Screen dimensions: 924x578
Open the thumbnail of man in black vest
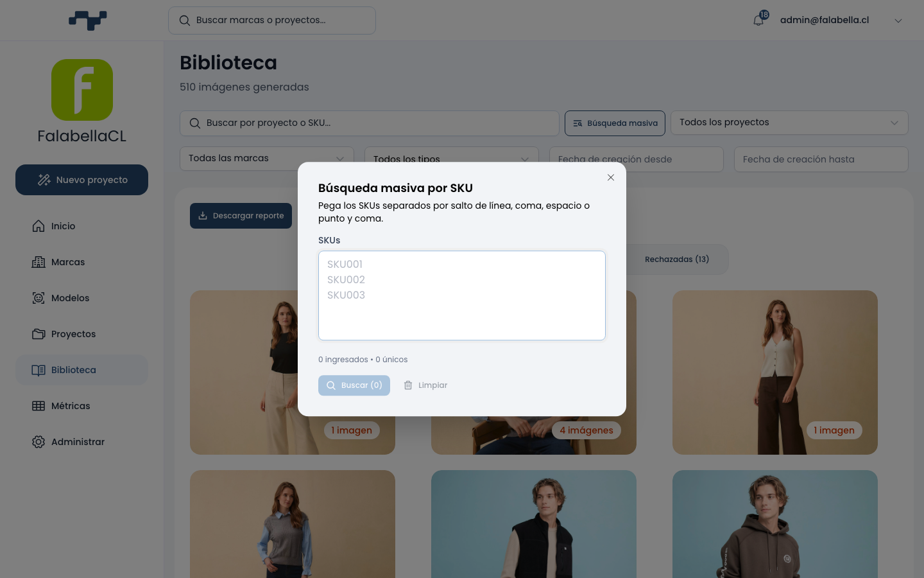534,524
